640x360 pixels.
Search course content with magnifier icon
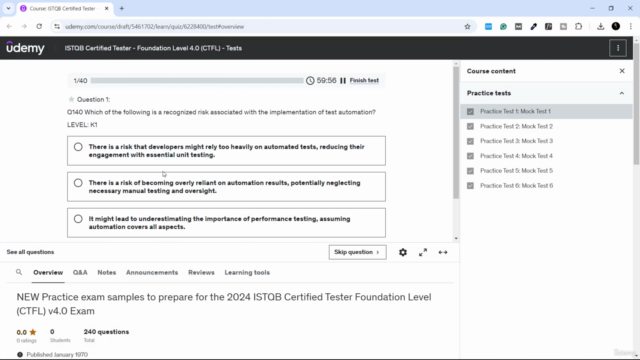tap(19, 272)
